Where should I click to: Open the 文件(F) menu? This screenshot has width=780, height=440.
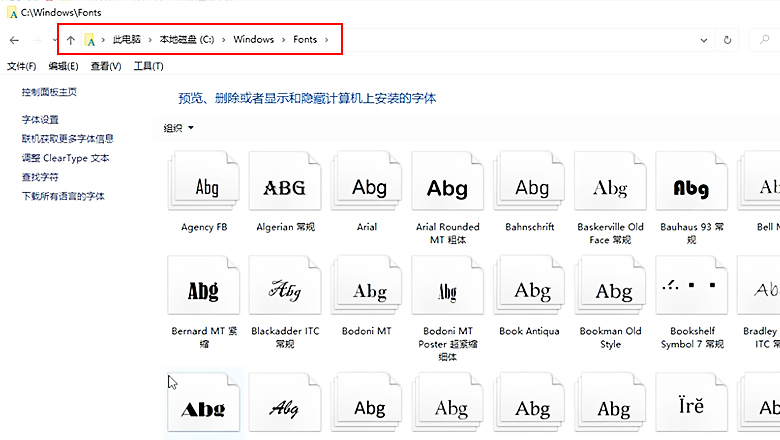pyautogui.click(x=21, y=66)
